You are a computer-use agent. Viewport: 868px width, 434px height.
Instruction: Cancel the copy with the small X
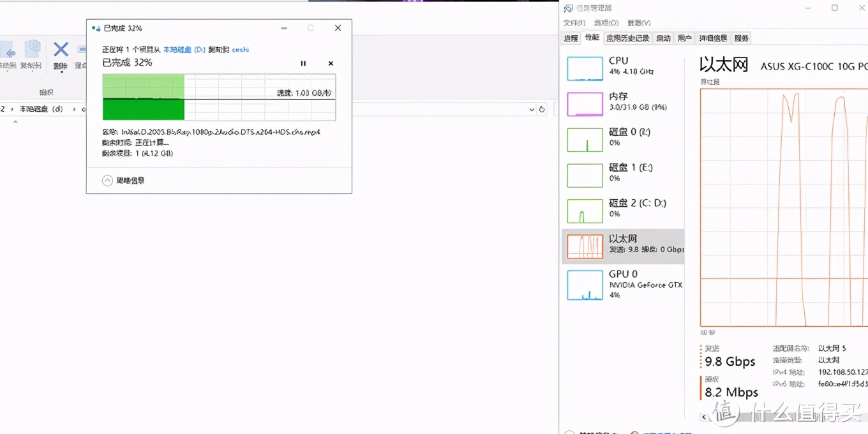coord(331,63)
